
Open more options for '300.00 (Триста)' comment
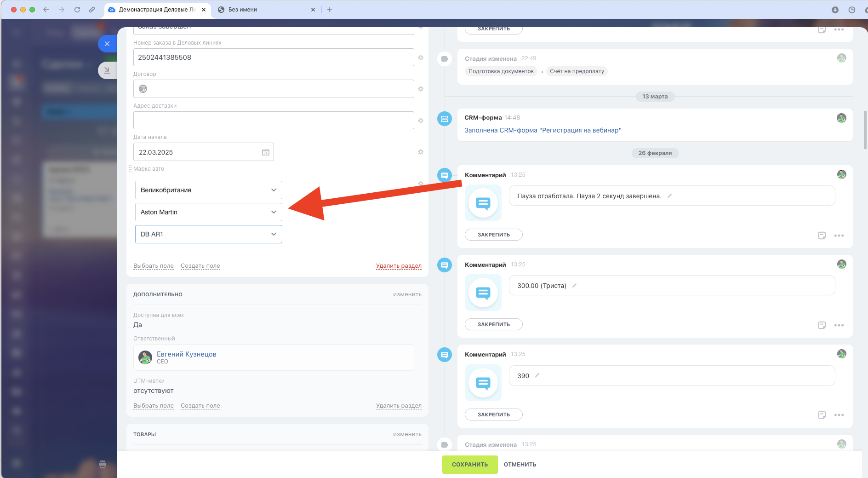point(839,325)
